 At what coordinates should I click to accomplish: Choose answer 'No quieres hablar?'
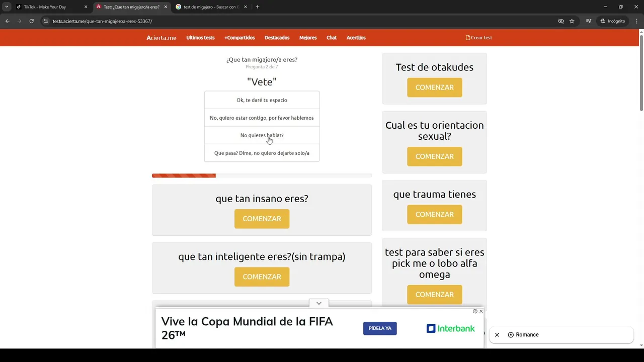point(262,135)
